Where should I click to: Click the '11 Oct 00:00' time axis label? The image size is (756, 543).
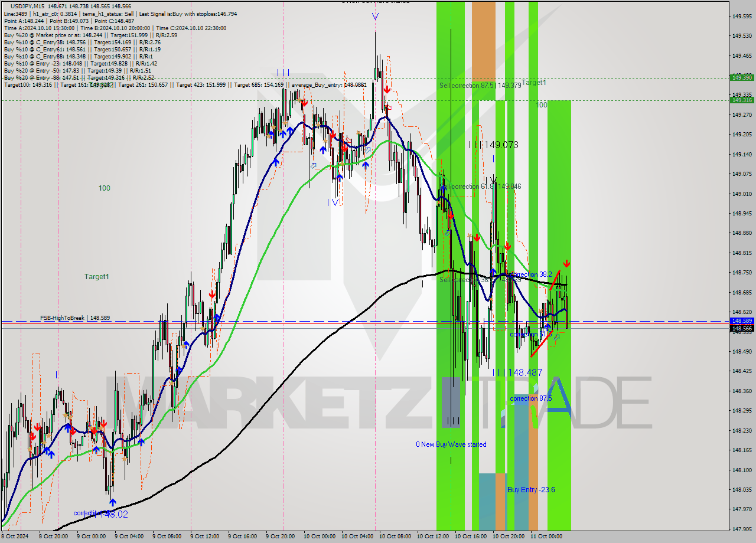point(546,537)
